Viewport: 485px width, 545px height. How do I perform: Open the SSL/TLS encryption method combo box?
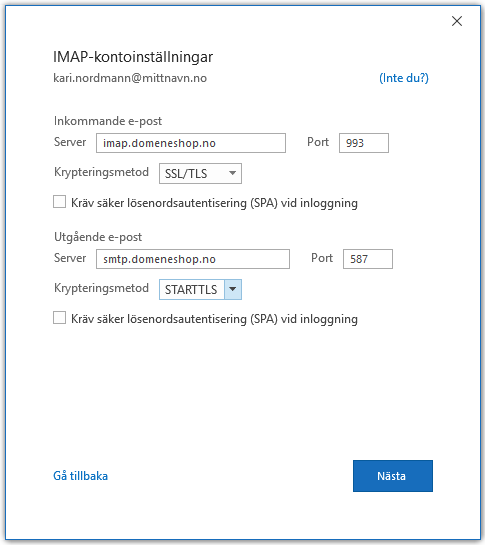200,173
